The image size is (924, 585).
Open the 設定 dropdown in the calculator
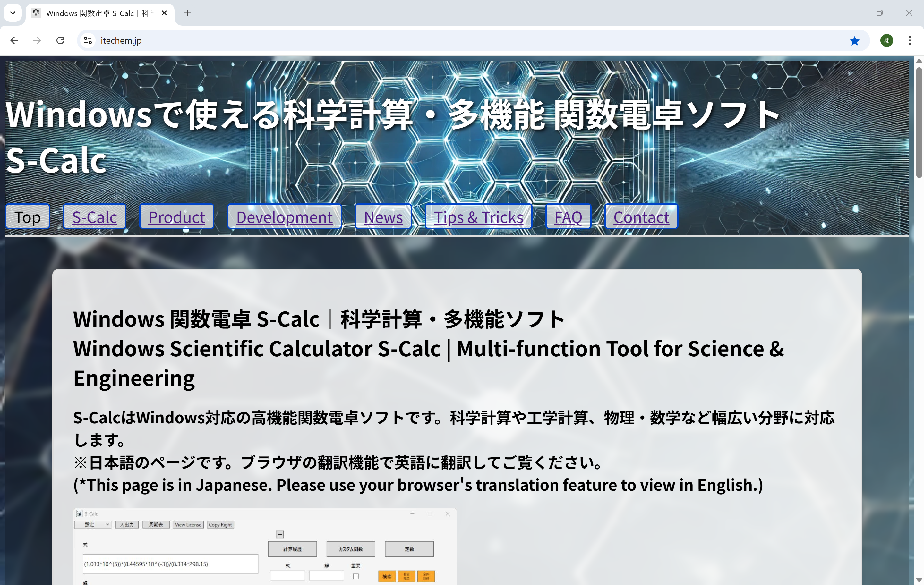coord(92,524)
